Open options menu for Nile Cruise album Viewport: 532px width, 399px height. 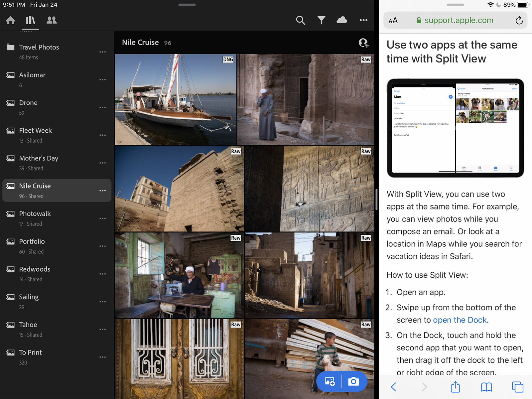[x=102, y=191]
